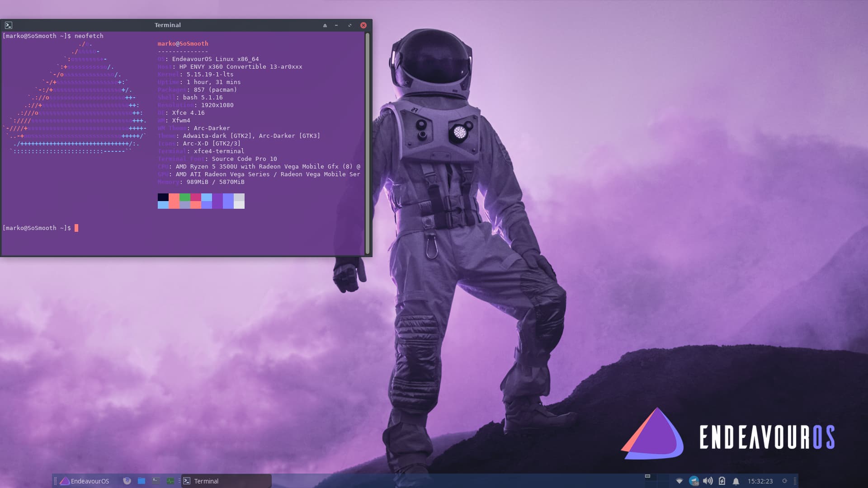Click the 'bash 5.1.16' shell value
The height and width of the screenshot is (488, 868).
point(203,98)
